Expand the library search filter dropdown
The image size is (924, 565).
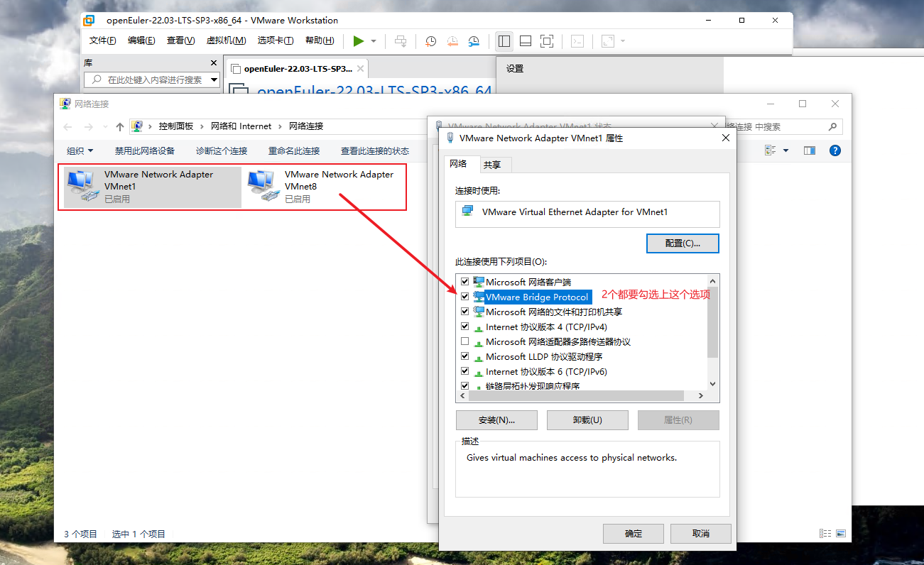214,79
